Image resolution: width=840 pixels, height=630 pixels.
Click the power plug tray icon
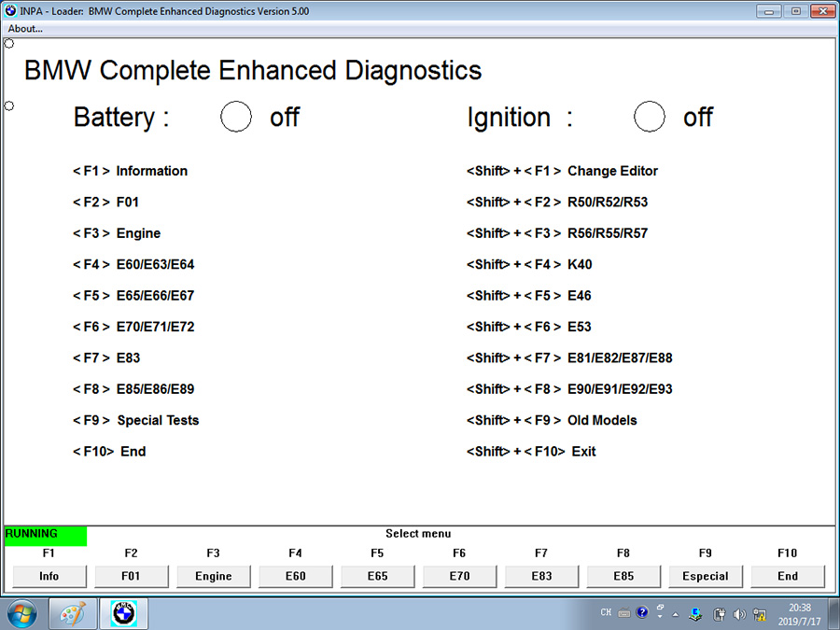[720, 614]
